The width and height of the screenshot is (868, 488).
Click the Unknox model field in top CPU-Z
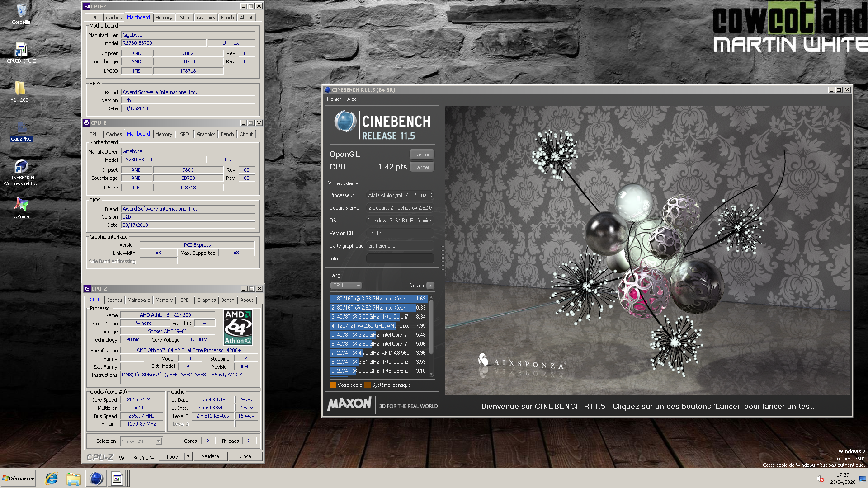(231, 43)
